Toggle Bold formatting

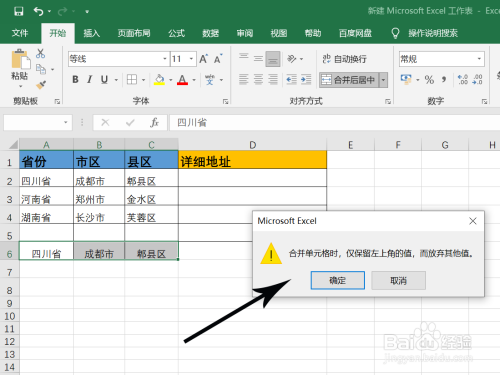[x=75, y=79]
